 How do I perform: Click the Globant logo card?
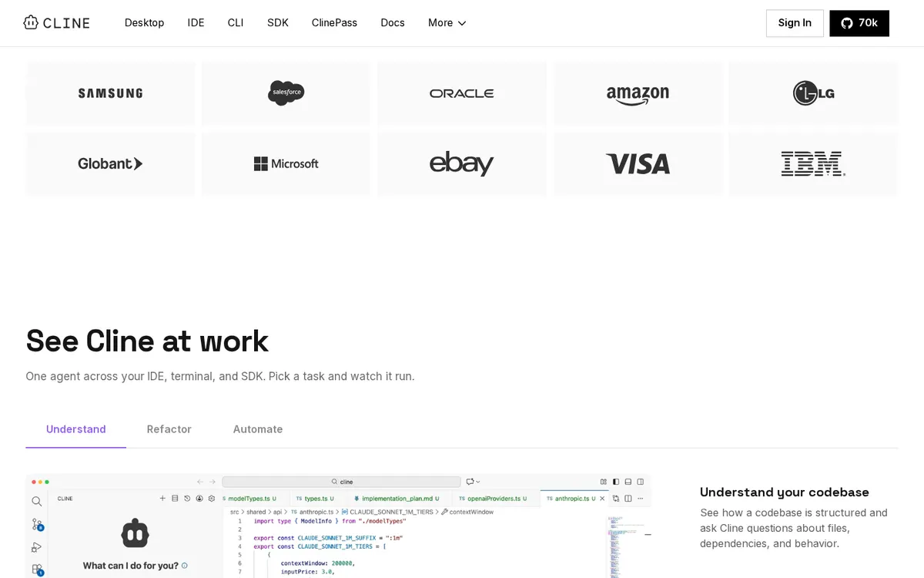coord(110,163)
